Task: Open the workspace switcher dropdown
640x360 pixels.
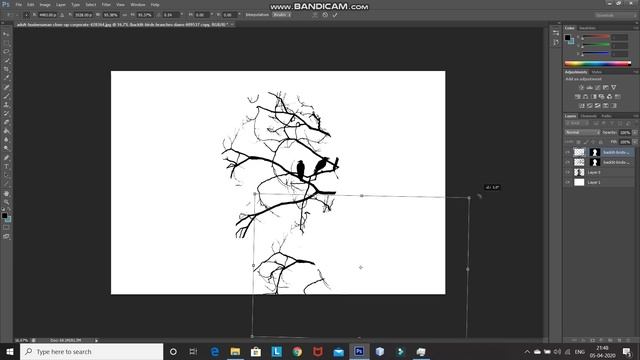Action: pyautogui.click(x=615, y=15)
